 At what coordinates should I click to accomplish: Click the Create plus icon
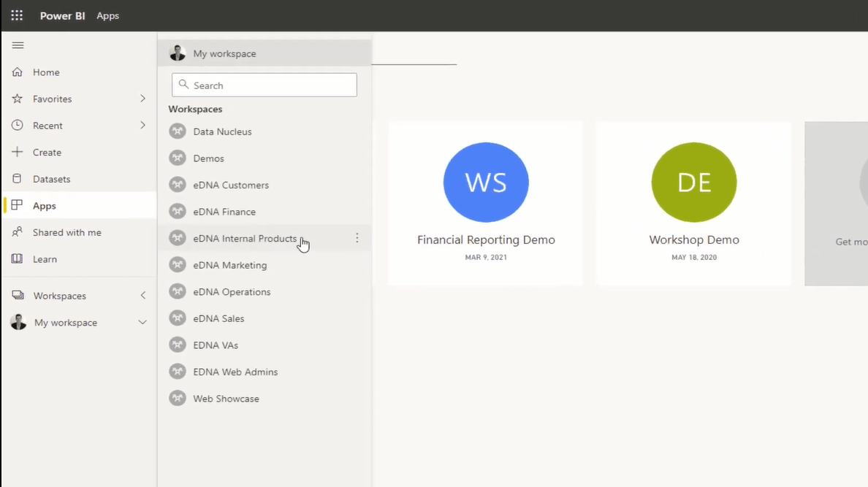coord(17,152)
